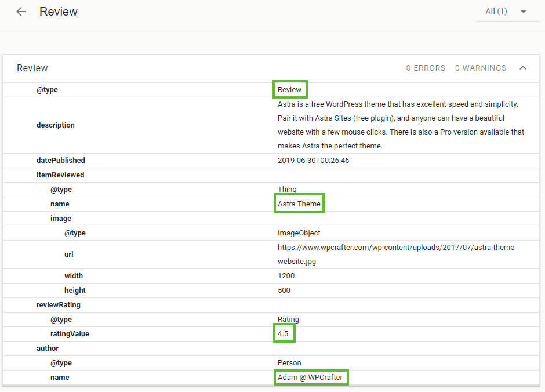Select the date value 2019-06-30T00:26:46

pos(314,161)
